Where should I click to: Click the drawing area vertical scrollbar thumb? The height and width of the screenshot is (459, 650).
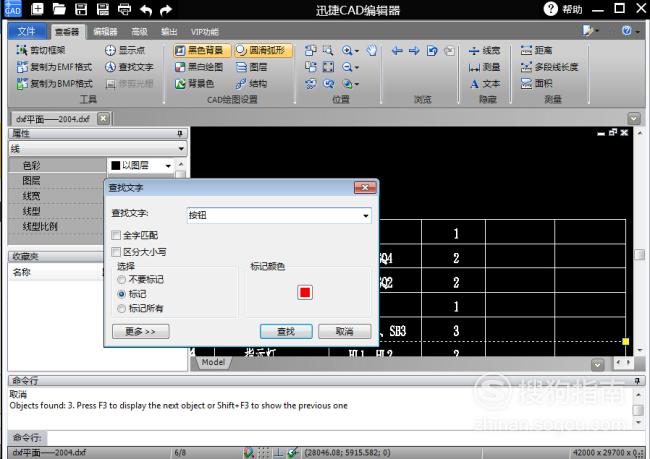click(x=640, y=254)
